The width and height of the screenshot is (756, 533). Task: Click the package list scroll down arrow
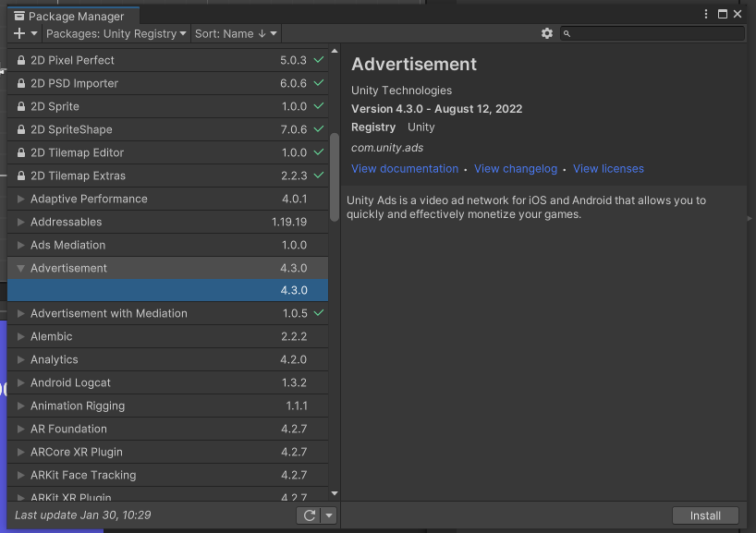[x=335, y=493]
